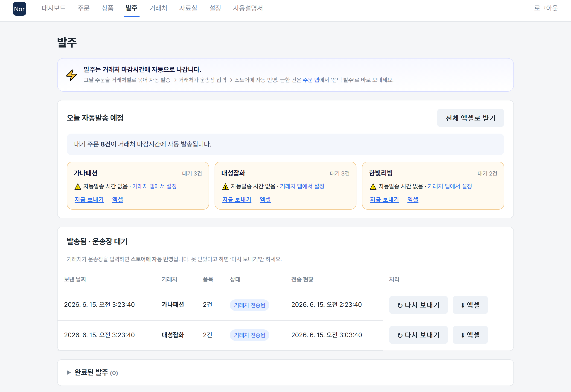This screenshot has height=392, width=571.
Task: Click warning triangle icon in 가나패션 card
Action: 78,187
